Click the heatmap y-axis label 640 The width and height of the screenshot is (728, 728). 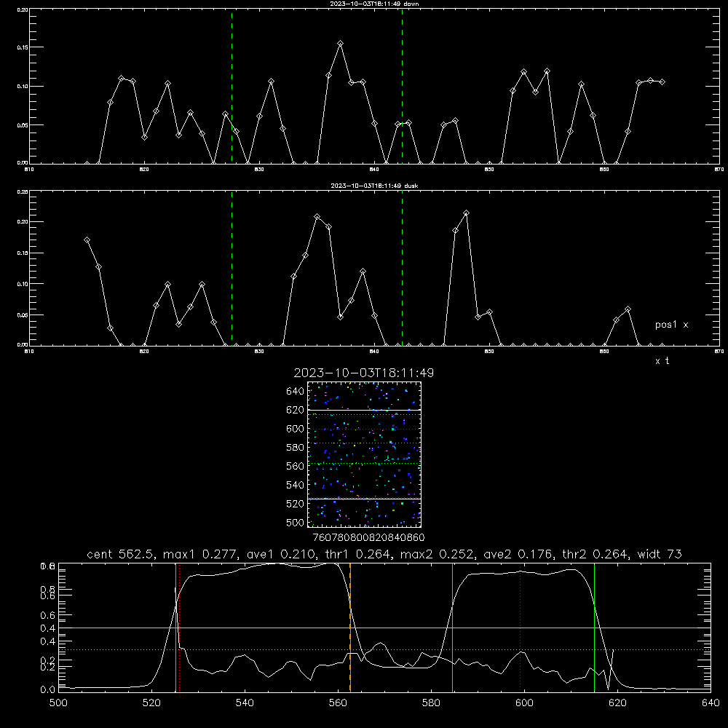coord(296,392)
